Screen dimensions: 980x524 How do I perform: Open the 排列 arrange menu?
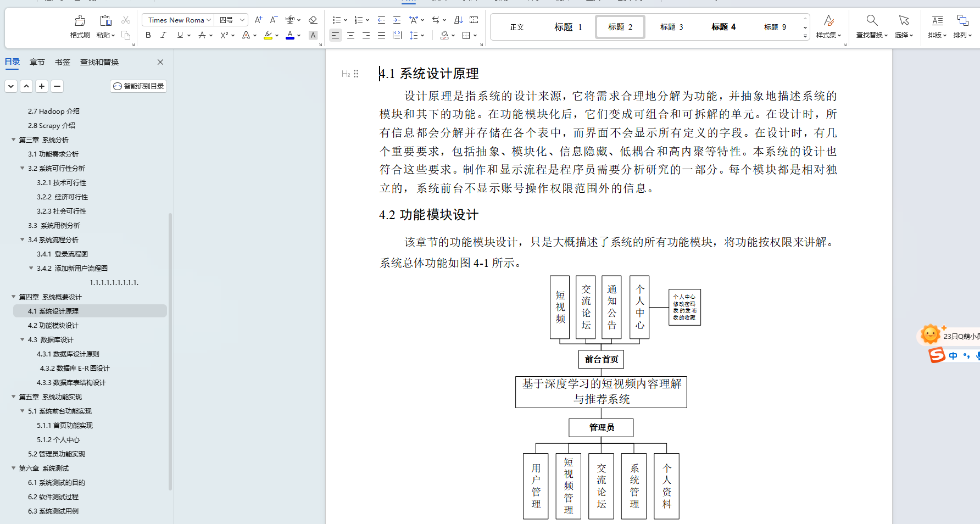click(x=962, y=26)
